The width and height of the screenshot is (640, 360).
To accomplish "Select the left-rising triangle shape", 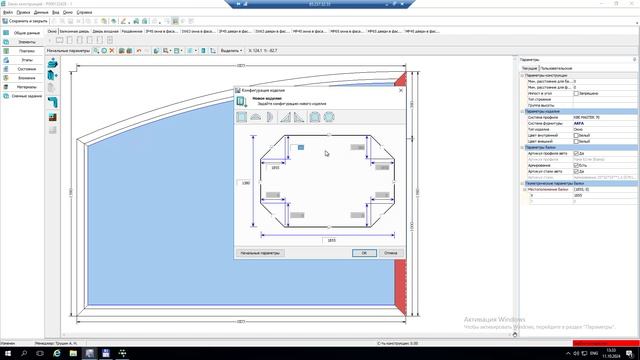I will (285, 117).
